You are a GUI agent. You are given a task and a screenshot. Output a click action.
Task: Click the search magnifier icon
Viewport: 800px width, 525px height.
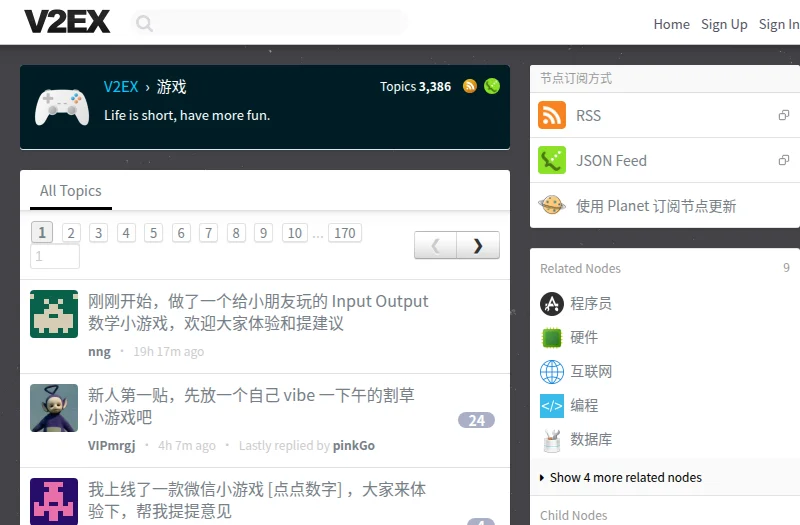(144, 23)
